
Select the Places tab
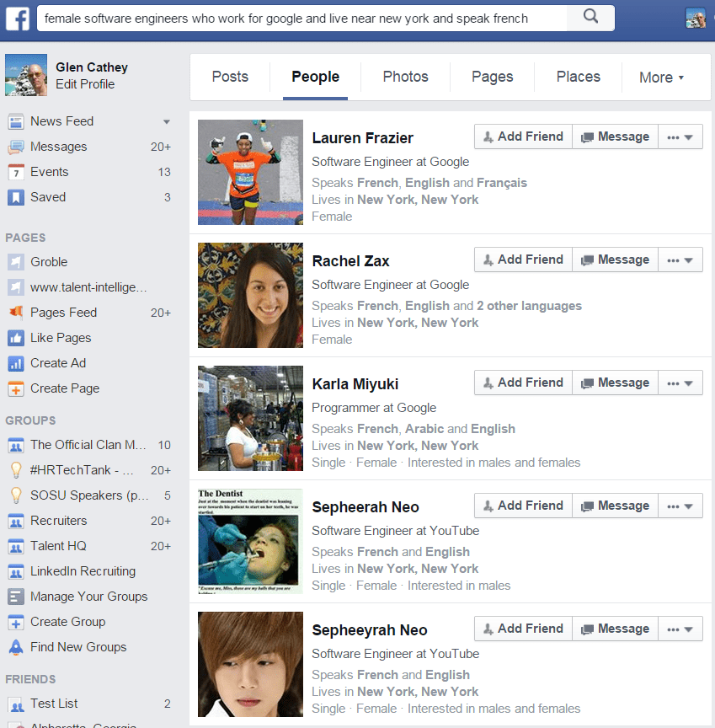[578, 77]
